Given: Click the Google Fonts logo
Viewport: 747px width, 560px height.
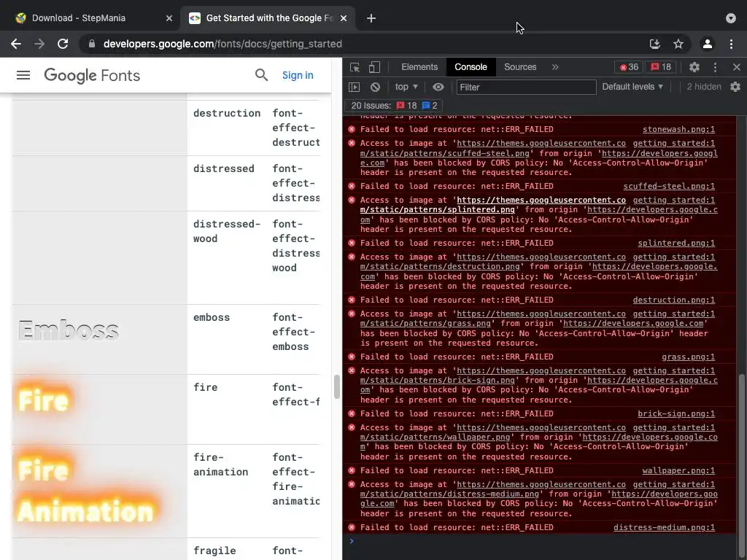Looking at the screenshot, I should [92, 75].
